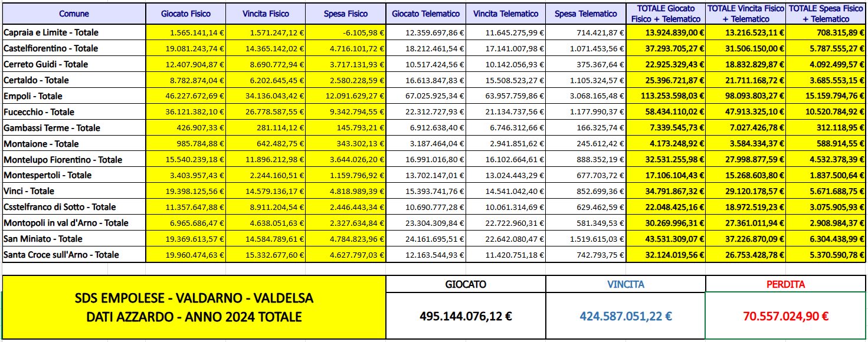Click the Vincita Telematico header cell

pos(506,14)
